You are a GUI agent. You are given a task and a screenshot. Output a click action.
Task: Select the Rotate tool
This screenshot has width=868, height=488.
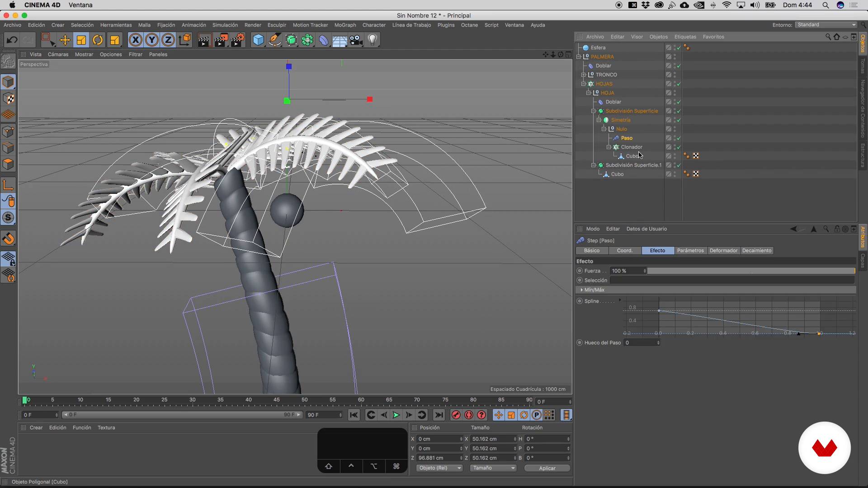coord(98,40)
